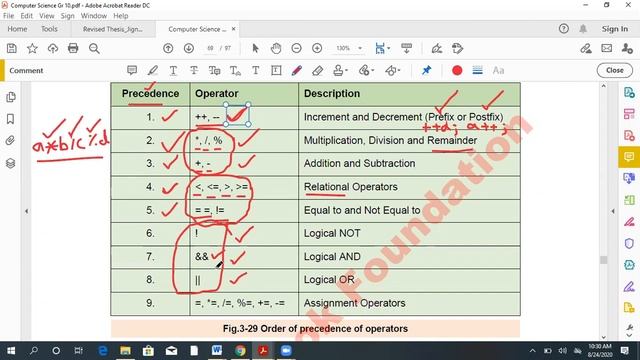The image size is (640, 360).
Task: Open the bookmarks panel
Action: click(11, 119)
